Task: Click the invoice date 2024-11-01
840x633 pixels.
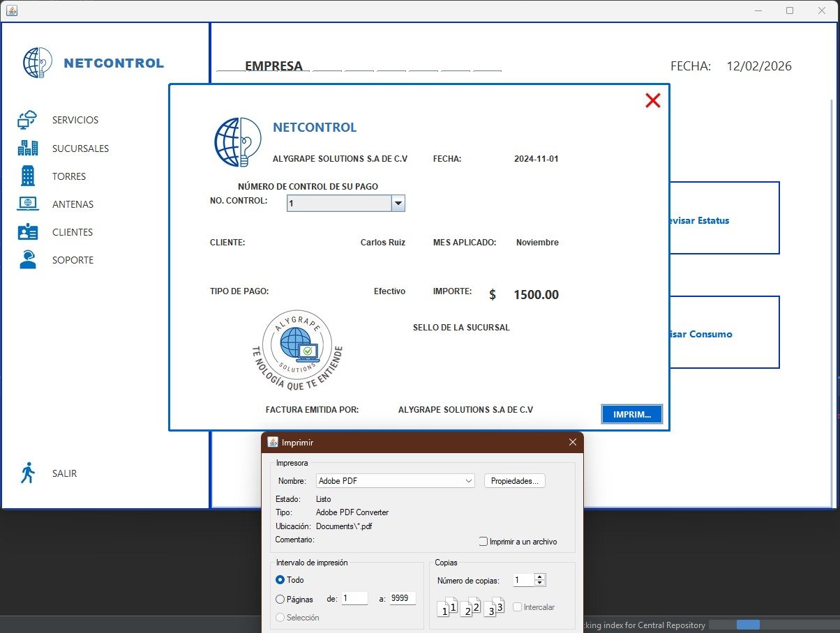Action: (536, 159)
